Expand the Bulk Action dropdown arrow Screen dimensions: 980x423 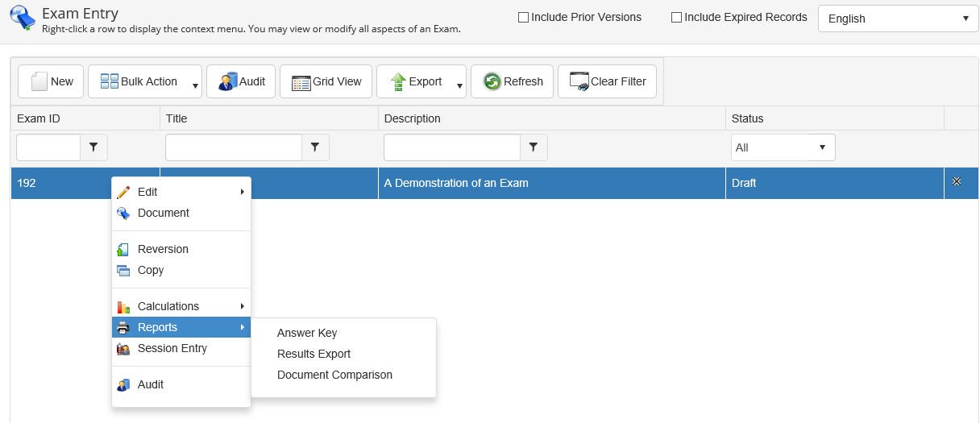[195, 85]
